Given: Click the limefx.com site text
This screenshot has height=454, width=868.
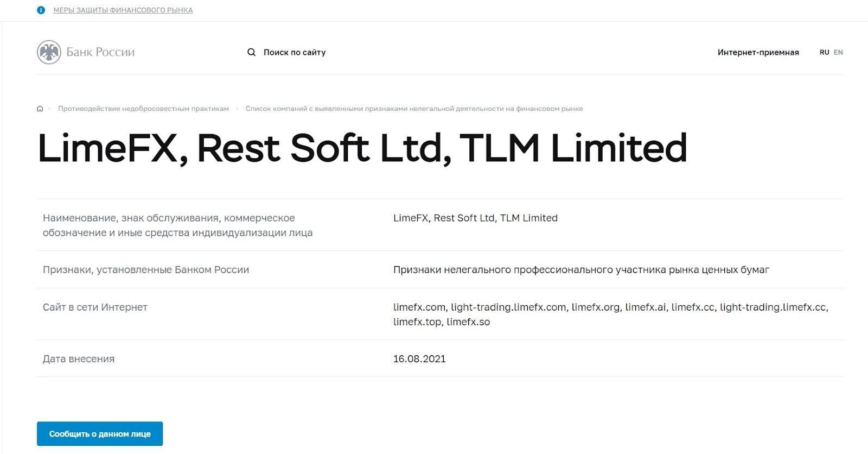Looking at the screenshot, I should [419, 307].
